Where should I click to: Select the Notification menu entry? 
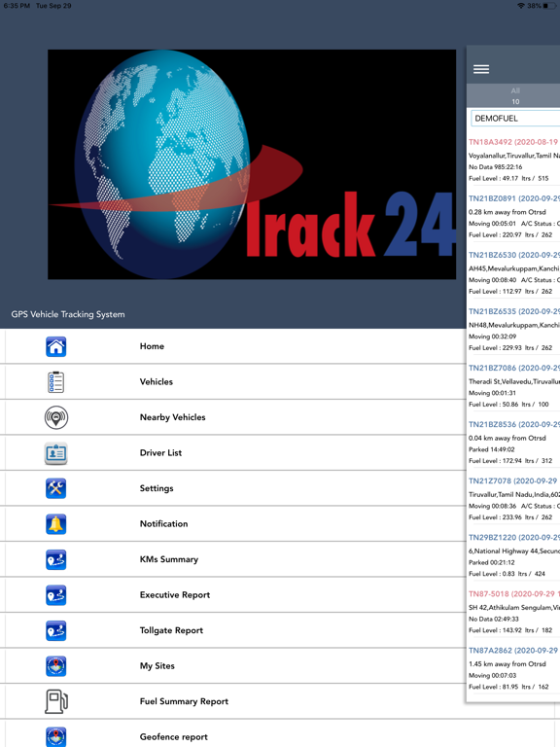[x=233, y=523]
